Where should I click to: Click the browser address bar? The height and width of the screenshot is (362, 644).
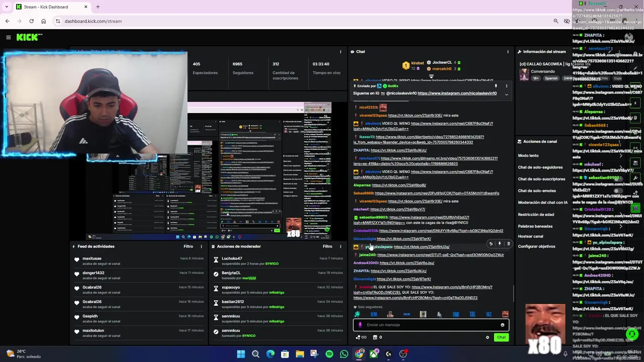click(302, 21)
